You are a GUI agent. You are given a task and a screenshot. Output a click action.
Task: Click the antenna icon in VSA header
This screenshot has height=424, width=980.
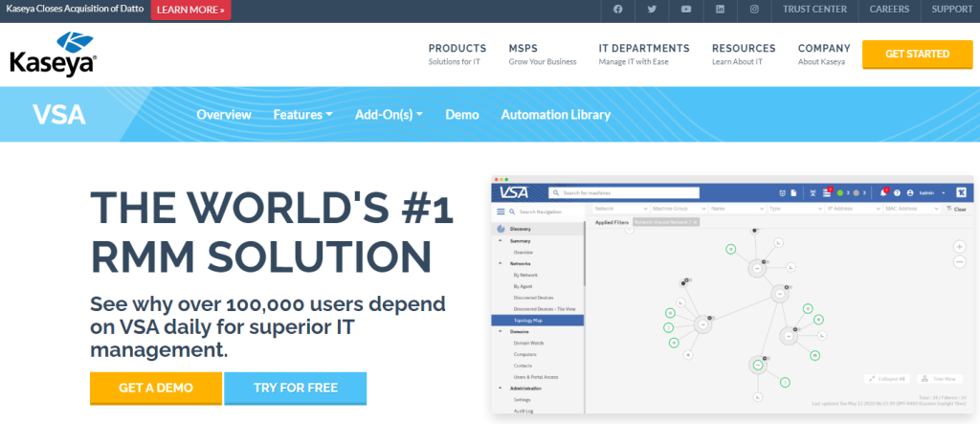click(x=813, y=192)
